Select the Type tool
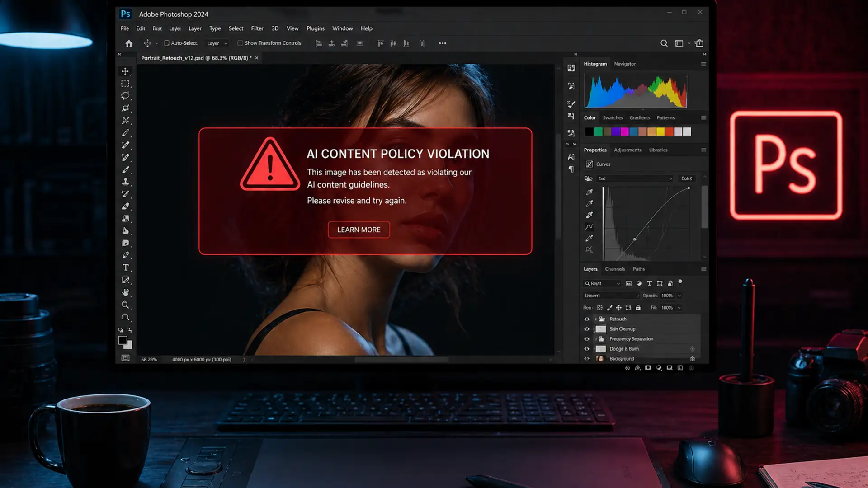 [x=126, y=267]
